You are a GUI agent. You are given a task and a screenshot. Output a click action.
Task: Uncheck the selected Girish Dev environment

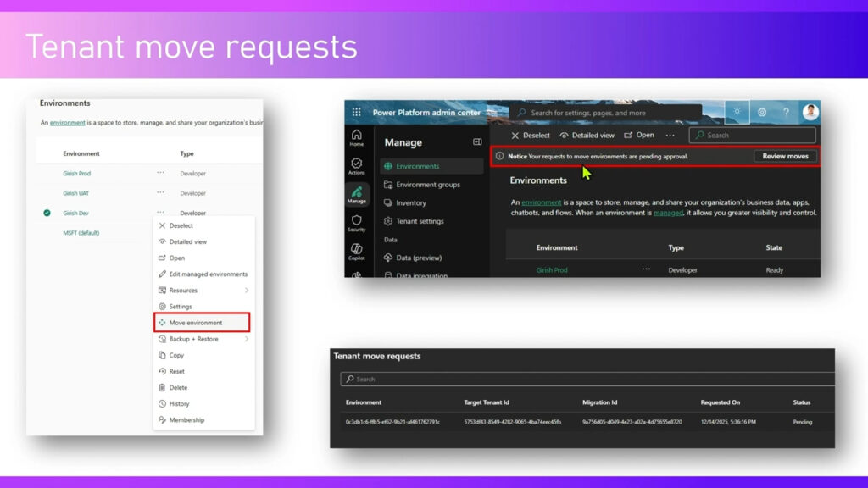pyautogui.click(x=47, y=213)
